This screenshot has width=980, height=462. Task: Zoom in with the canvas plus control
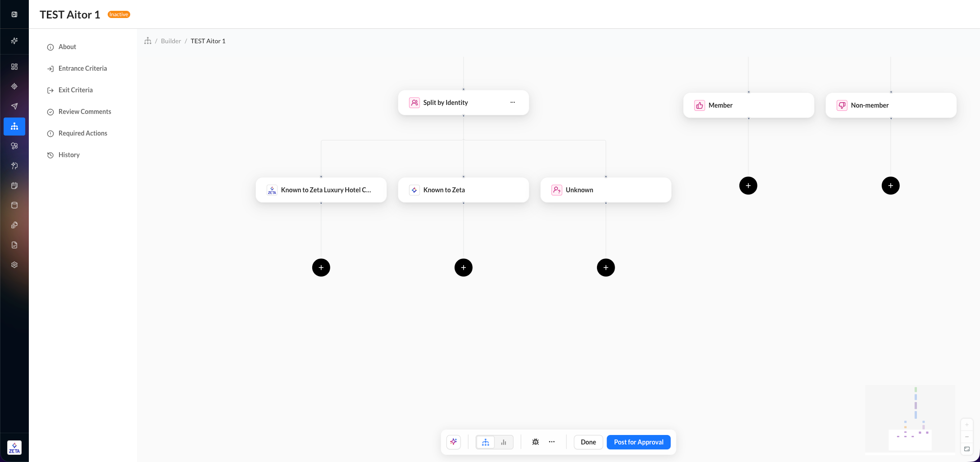pos(967,425)
